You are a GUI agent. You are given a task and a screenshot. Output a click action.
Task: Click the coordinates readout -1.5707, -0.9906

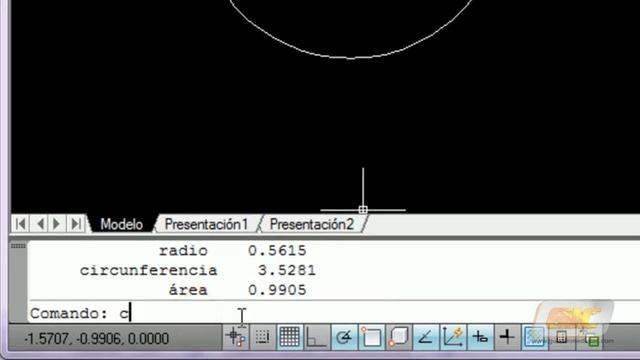click(x=97, y=338)
